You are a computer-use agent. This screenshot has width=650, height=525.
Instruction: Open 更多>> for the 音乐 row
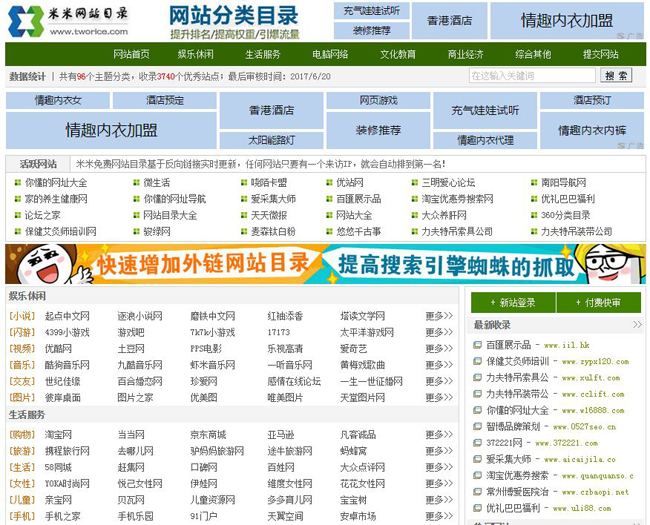point(439,365)
